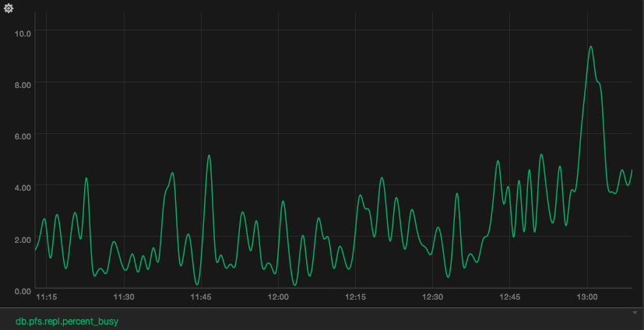The width and height of the screenshot is (644, 330).
Task: Click the 2.00 y-axis label
Action: [x=23, y=240]
